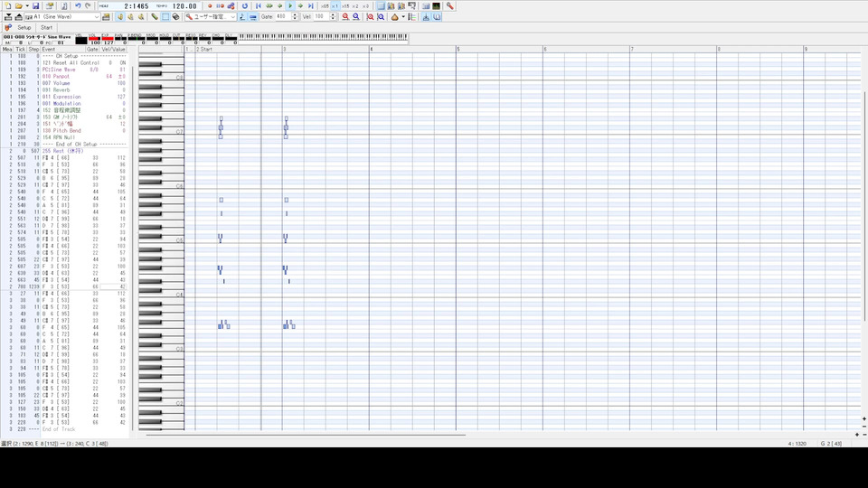
Task: Set playback speed to x1
Action: [335, 6]
